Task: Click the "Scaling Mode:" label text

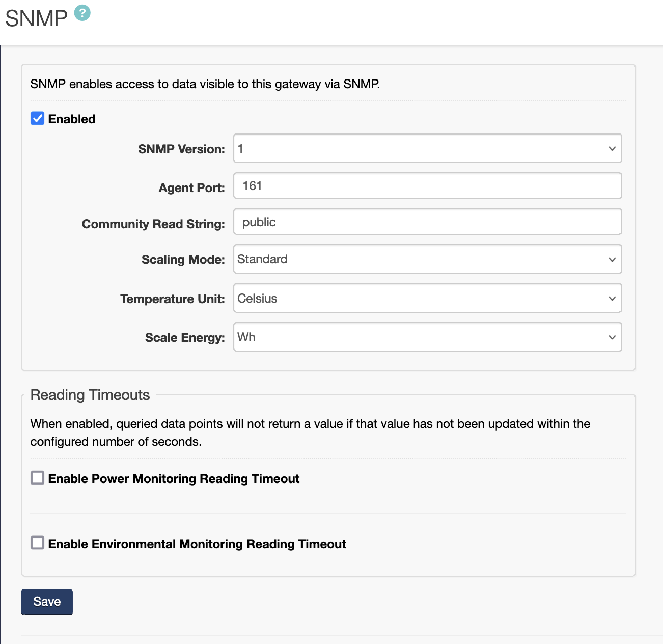Action: 183,260
